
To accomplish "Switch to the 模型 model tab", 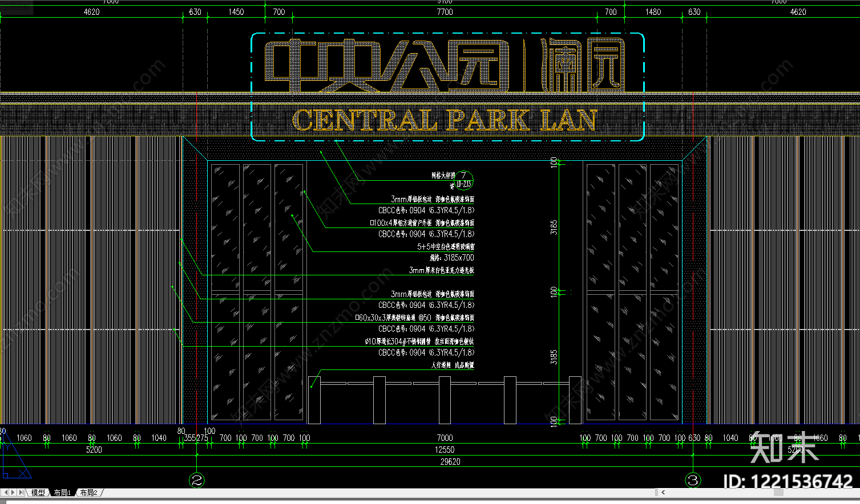I will click(38, 493).
